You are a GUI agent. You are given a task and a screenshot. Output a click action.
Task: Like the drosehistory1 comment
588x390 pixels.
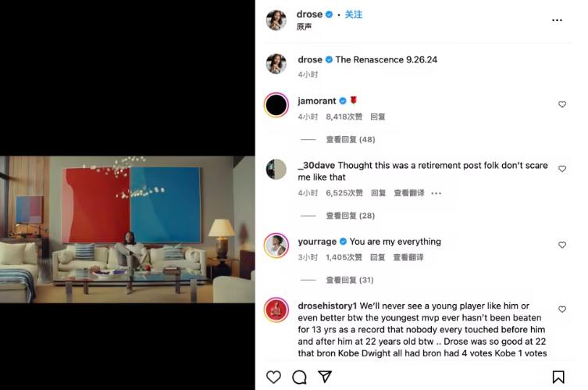click(561, 309)
